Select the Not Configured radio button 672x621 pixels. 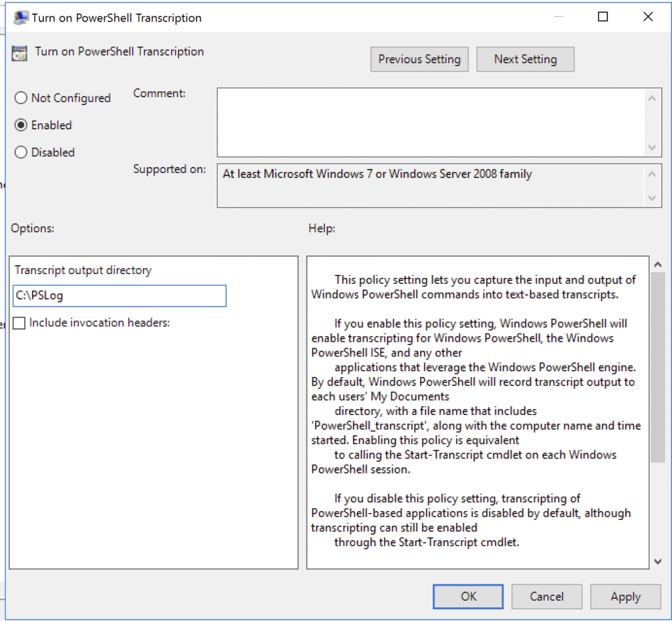click(x=21, y=98)
